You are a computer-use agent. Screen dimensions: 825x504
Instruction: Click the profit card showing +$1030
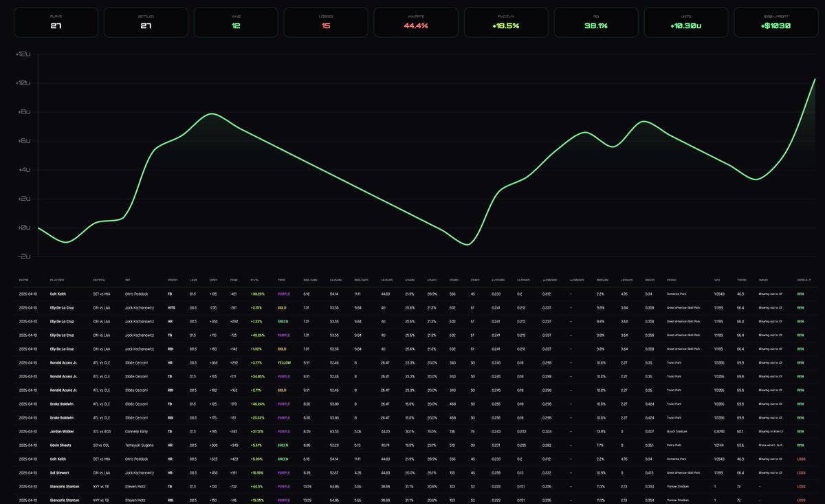776,22
